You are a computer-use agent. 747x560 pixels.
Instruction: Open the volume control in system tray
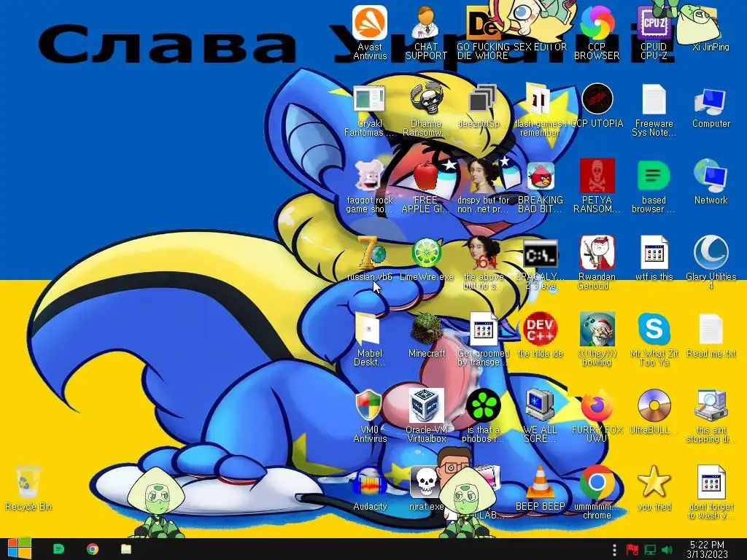click(x=667, y=550)
